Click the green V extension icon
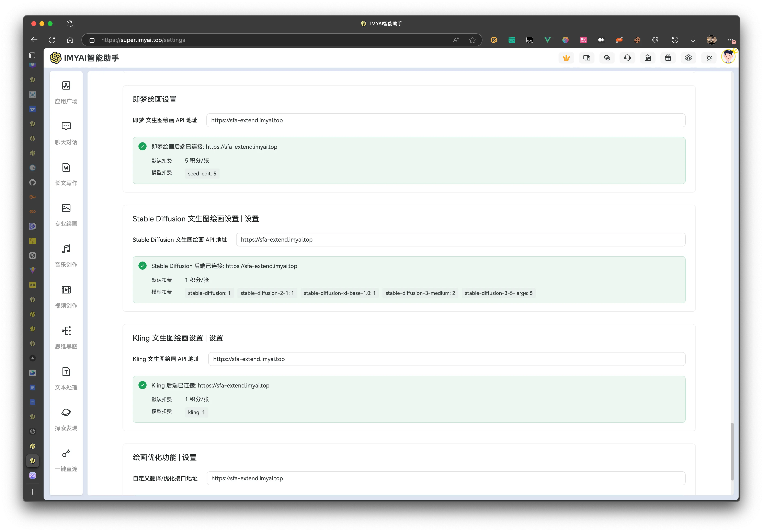763x532 pixels. coord(547,40)
